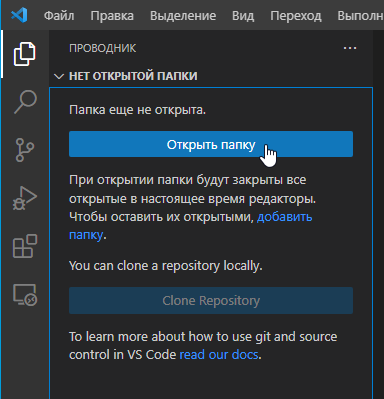Open the Search view icon
This screenshot has width=384, height=399.
point(25,102)
